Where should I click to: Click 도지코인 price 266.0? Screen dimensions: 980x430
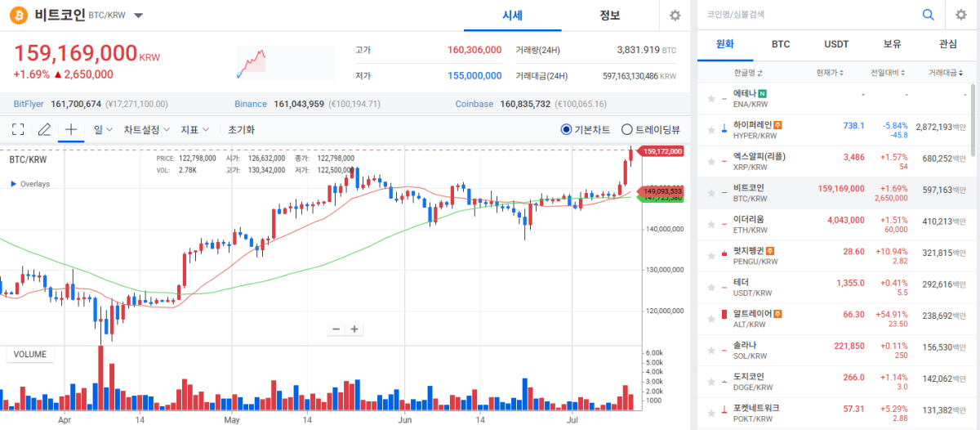(x=853, y=377)
